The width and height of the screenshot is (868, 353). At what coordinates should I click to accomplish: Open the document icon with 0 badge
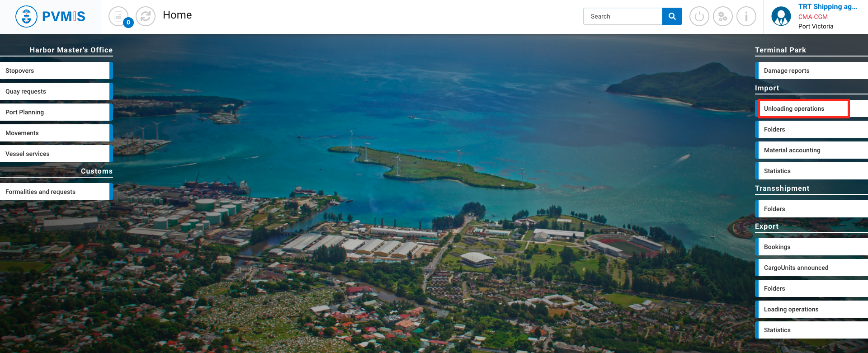pos(118,17)
